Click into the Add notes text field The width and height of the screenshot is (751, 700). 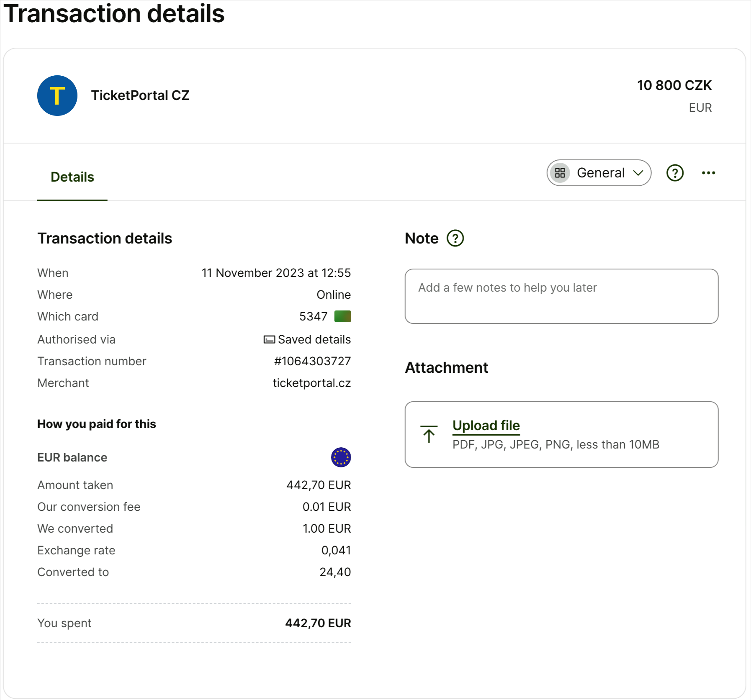561,296
